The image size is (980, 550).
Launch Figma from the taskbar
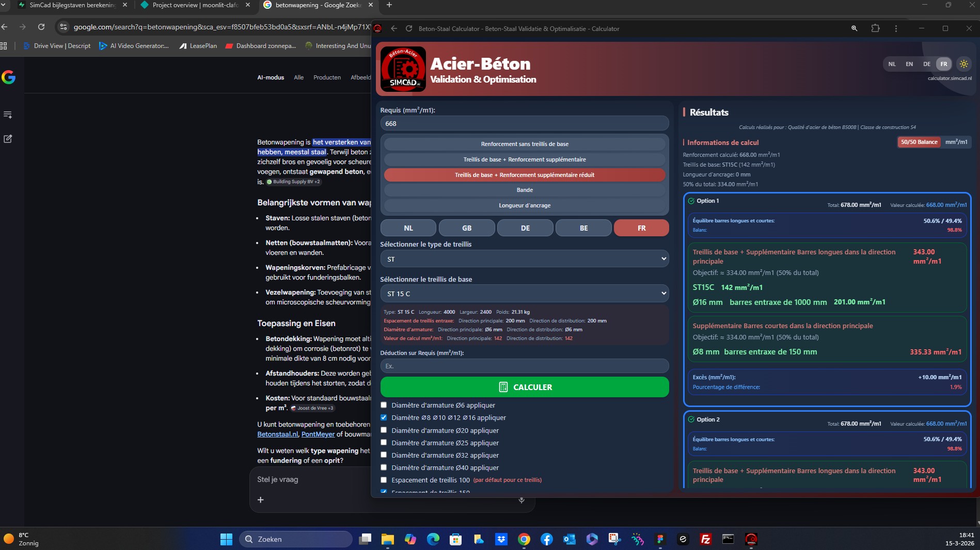pyautogui.click(x=659, y=539)
